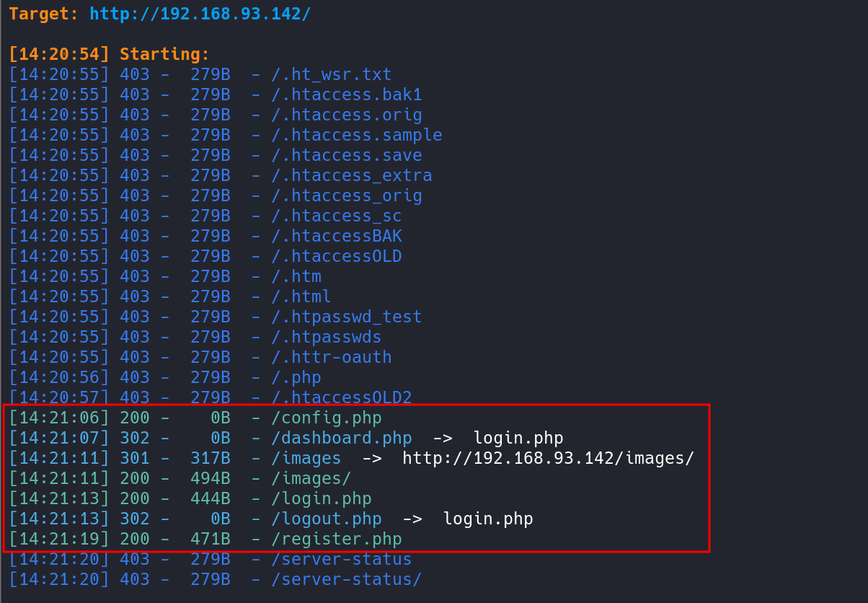Click the /config.php result path

click(x=327, y=418)
